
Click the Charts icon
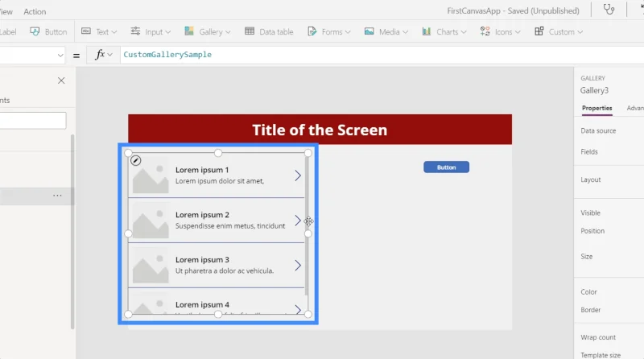pyautogui.click(x=427, y=31)
